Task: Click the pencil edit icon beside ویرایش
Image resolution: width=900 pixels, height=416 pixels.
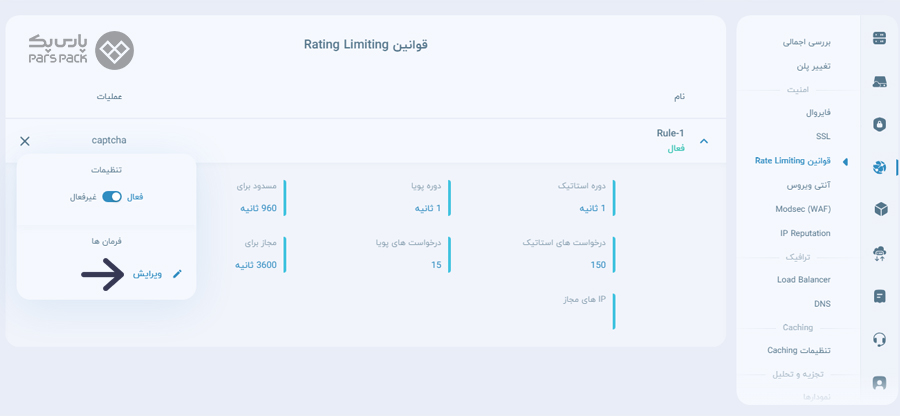Action: pos(177,274)
